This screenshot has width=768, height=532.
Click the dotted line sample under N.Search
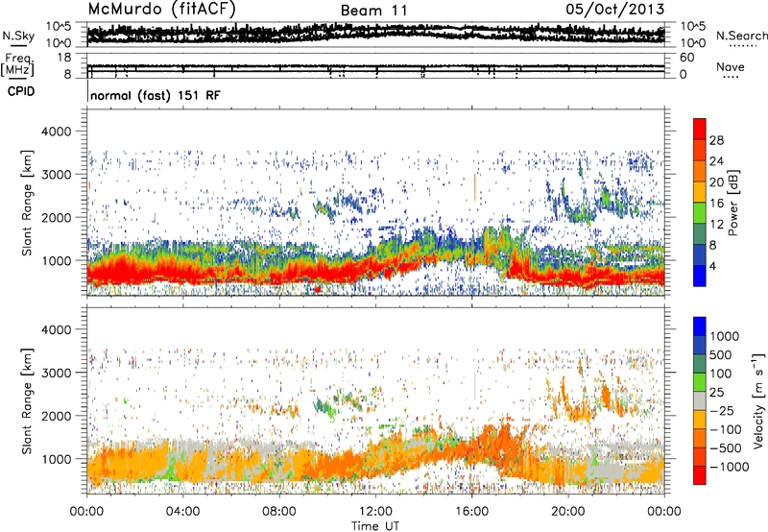[x=743, y=46]
